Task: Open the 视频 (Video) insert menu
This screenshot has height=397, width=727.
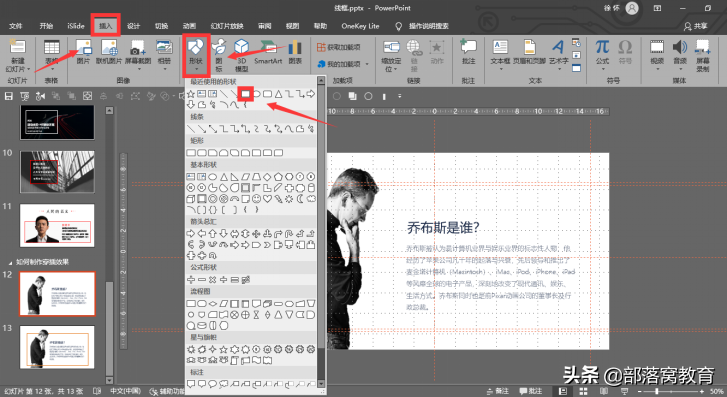Action: tap(657, 55)
